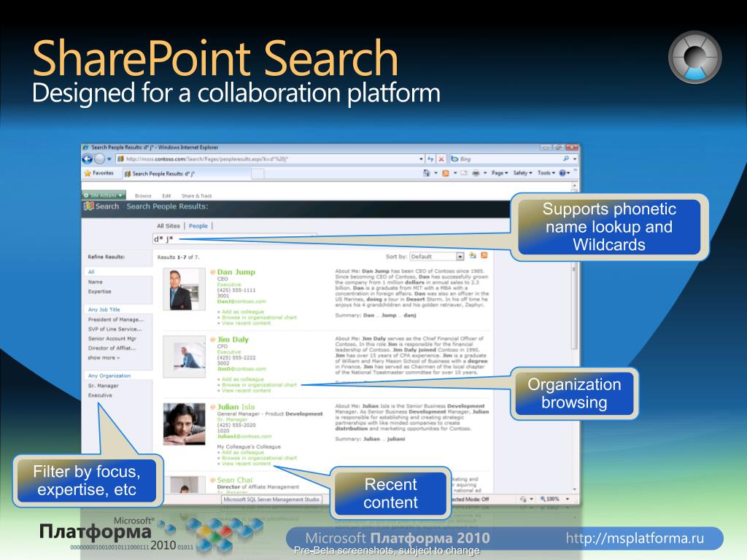The height and width of the screenshot is (560, 747).
Task: Refine by Sr. Manager organization
Action: click(104, 386)
